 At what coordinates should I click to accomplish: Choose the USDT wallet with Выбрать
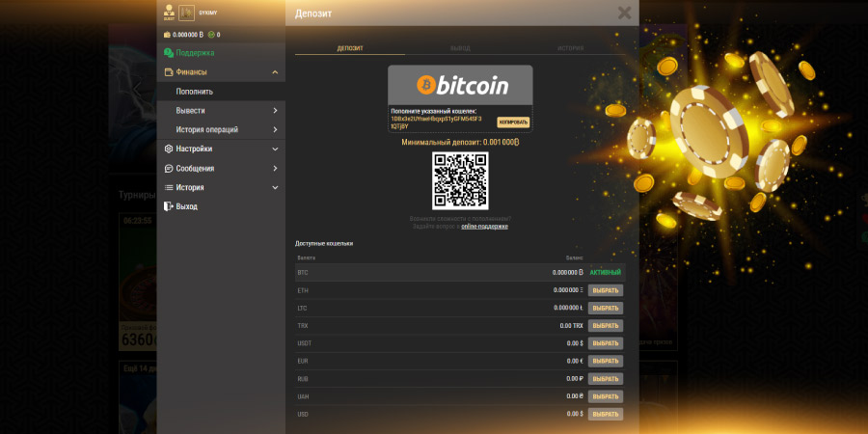[605, 343]
